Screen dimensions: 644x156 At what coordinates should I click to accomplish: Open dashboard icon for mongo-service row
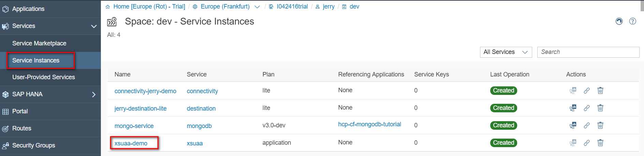tap(573, 125)
